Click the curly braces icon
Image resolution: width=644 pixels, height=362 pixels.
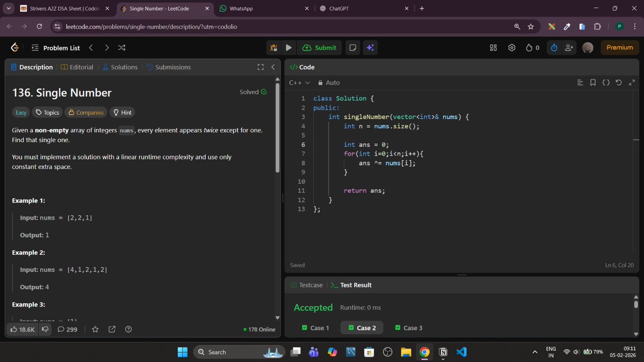click(x=606, y=83)
